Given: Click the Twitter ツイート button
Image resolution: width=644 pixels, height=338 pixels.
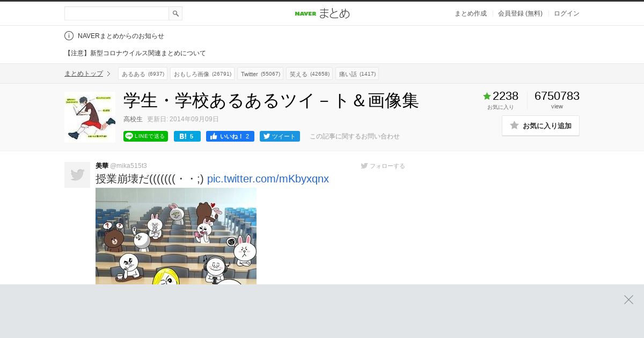Looking at the screenshot, I should 280,136.
